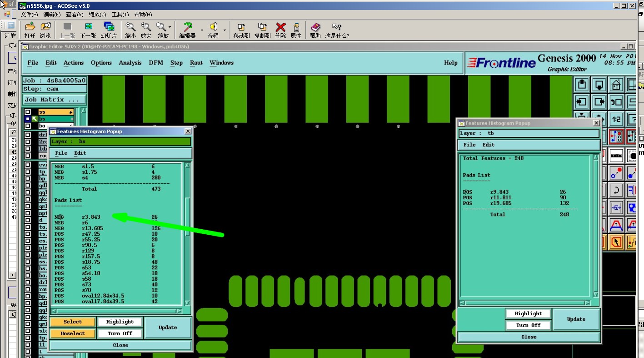Screen dimensions: 644x358
Task: Toggle the ss layer checkbox
Action: pyautogui.click(x=28, y=112)
